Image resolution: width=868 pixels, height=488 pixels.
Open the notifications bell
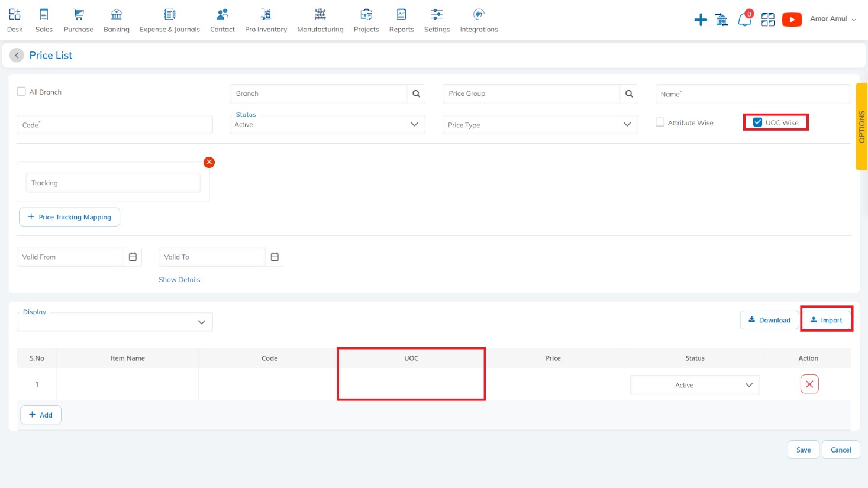coord(745,20)
